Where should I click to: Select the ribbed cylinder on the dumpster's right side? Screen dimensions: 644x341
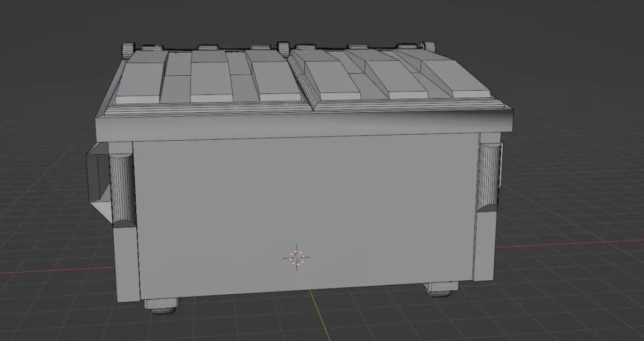click(x=488, y=176)
